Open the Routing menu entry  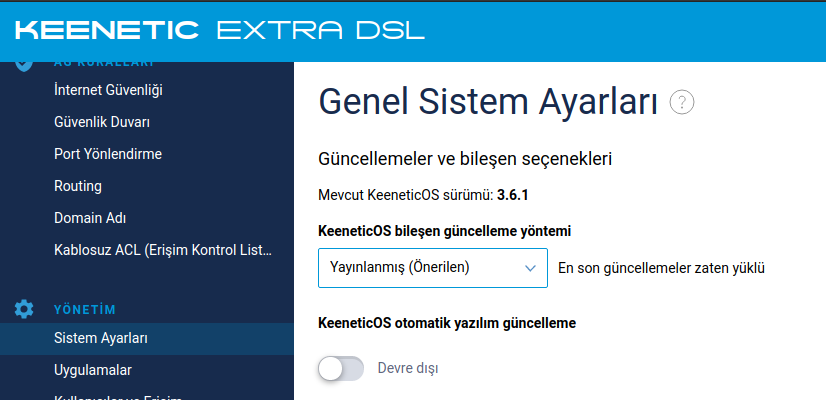click(77, 186)
